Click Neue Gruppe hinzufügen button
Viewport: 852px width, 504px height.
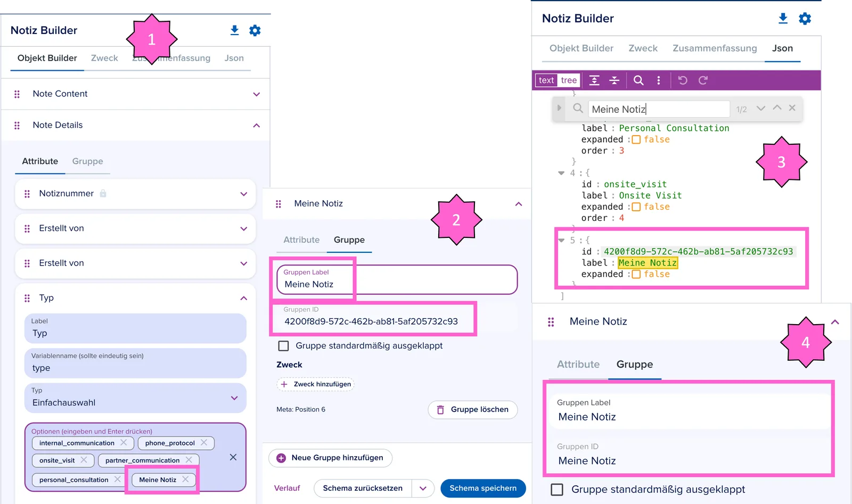[x=330, y=458]
